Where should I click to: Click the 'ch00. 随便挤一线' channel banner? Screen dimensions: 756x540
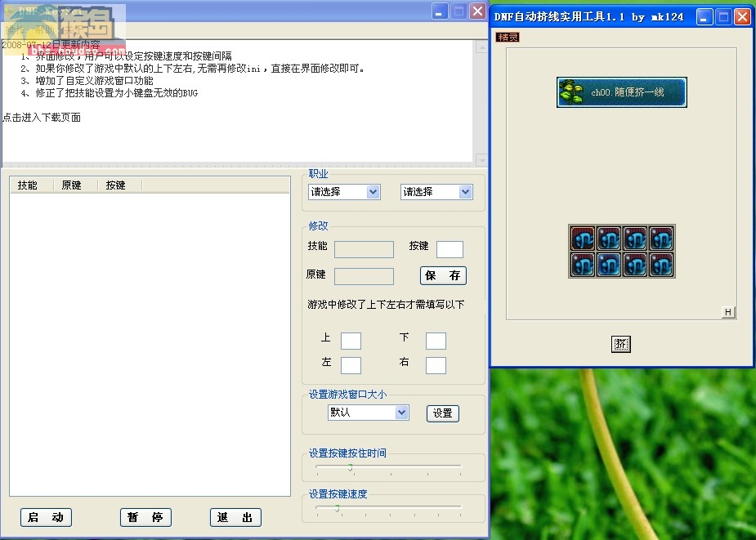click(x=622, y=92)
